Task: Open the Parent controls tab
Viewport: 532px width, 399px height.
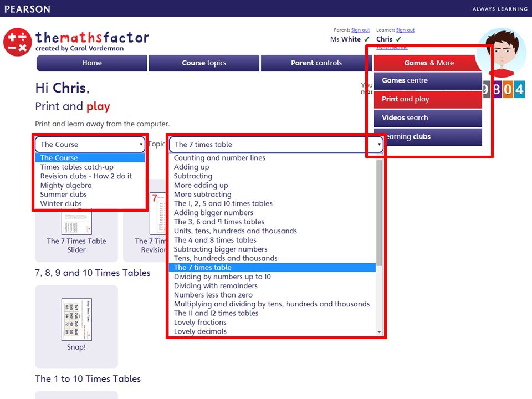Action: click(316, 63)
